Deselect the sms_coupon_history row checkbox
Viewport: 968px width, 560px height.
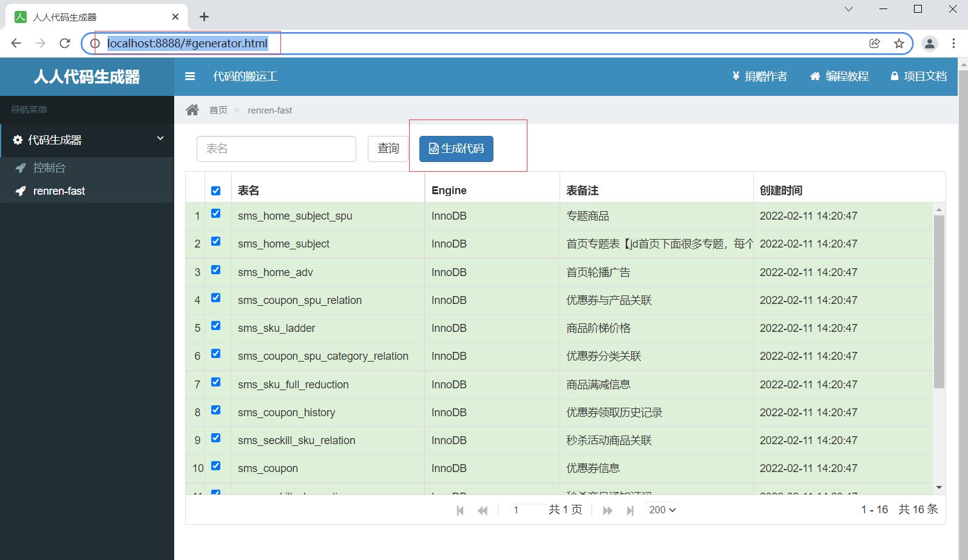(215, 410)
